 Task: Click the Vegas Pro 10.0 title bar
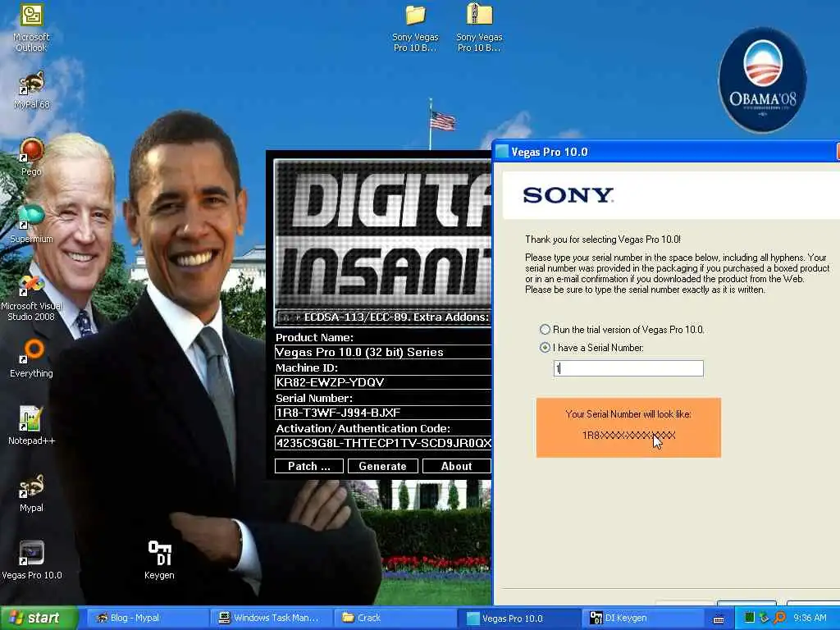[666, 152]
